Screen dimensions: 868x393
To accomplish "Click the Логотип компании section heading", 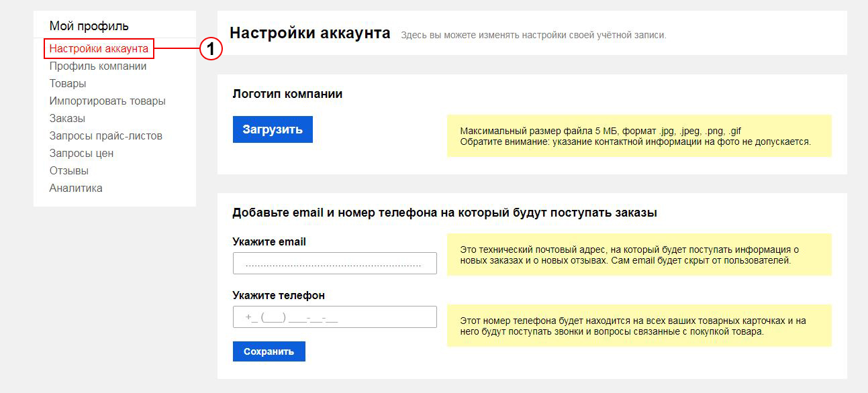I will pos(287,94).
